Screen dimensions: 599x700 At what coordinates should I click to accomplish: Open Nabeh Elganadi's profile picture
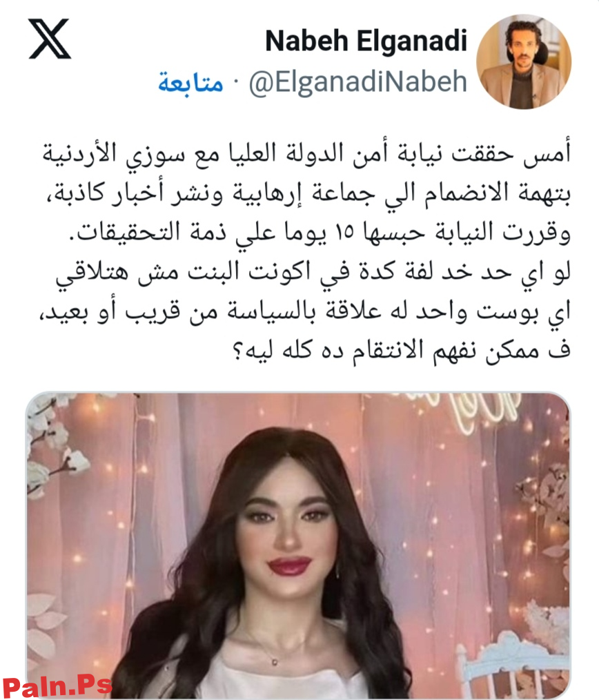coord(524,61)
